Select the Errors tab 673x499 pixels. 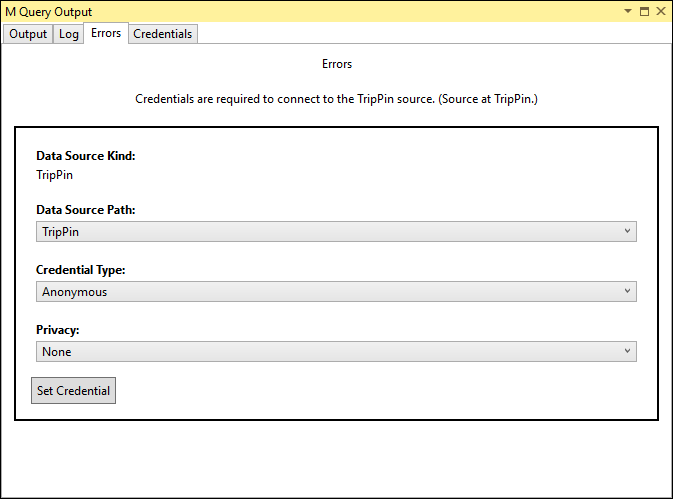(x=106, y=33)
